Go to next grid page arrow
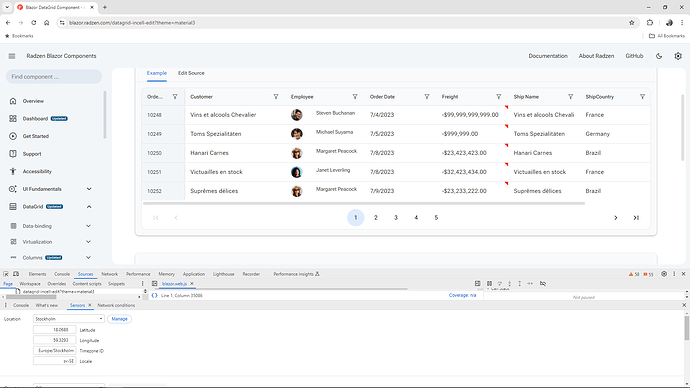 pyautogui.click(x=616, y=218)
